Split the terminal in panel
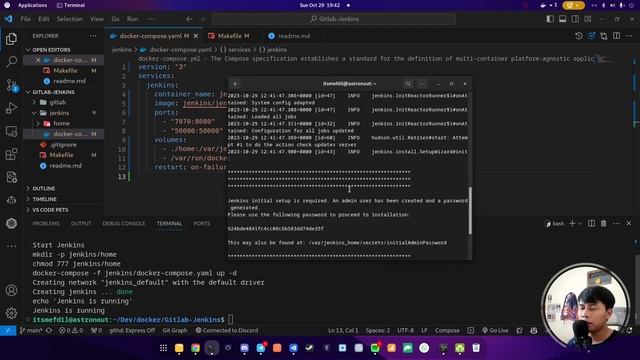The width and height of the screenshot is (640, 360). pos(591,223)
